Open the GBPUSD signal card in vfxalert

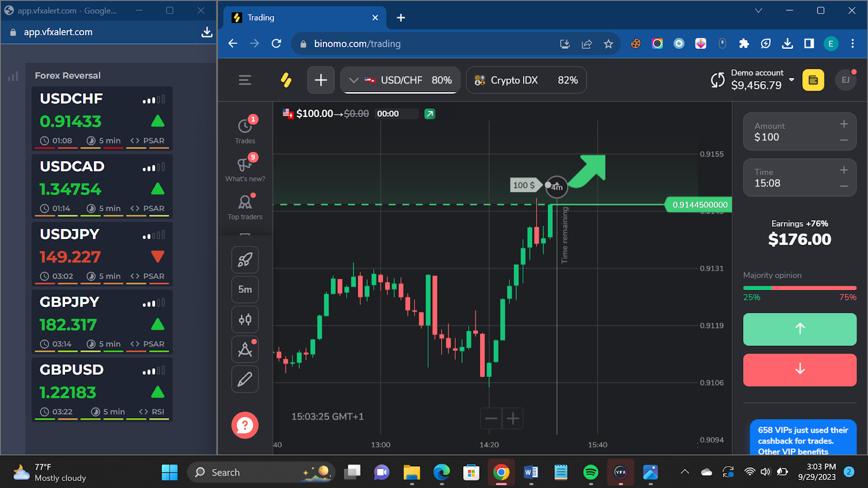(102, 389)
